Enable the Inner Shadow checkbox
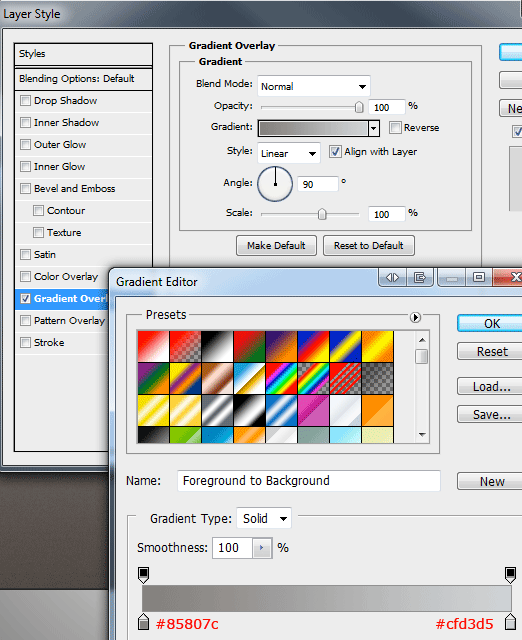522x640 pixels. point(25,122)
